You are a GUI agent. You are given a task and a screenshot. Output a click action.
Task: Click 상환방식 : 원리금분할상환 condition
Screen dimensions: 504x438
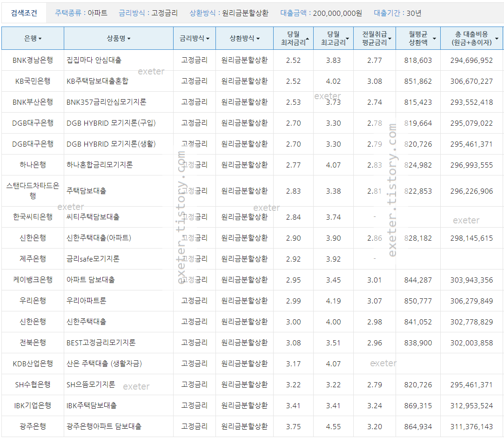[229, 13]
